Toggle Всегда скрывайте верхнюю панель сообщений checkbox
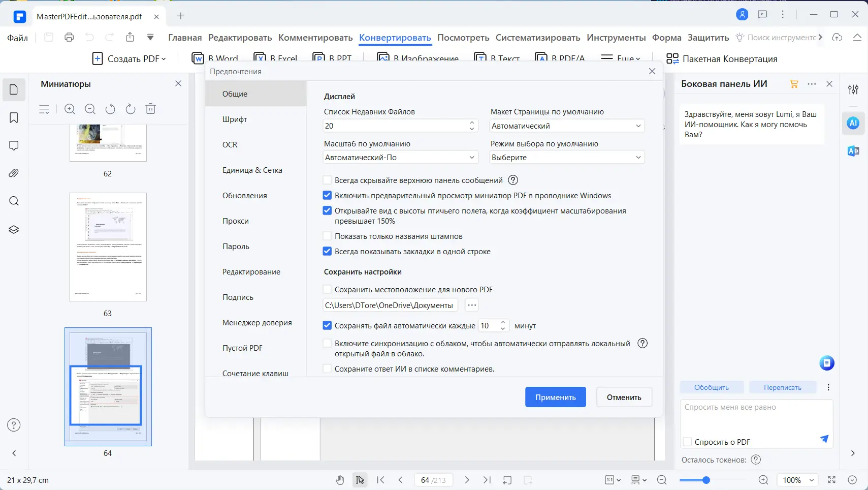The image size is (868, 490). (x=327, y=180)
